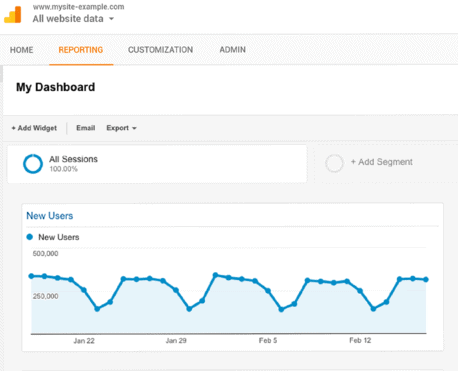Click the empty Add Segment circle icon
Image resolution: width=458 pixels, height=371 pixels.
coord(334,163)
